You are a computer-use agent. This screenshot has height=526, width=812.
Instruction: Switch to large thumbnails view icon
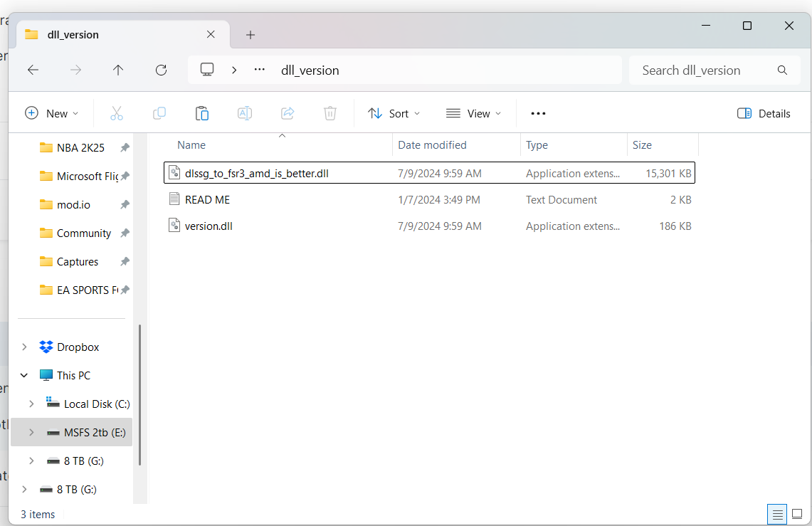tap(797, 514)
